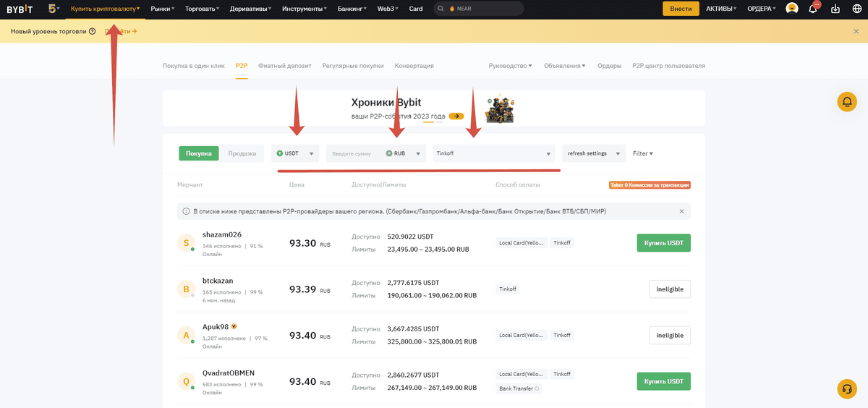
Task: Click ineligible button for btckazan
Action: coord(670,289)
